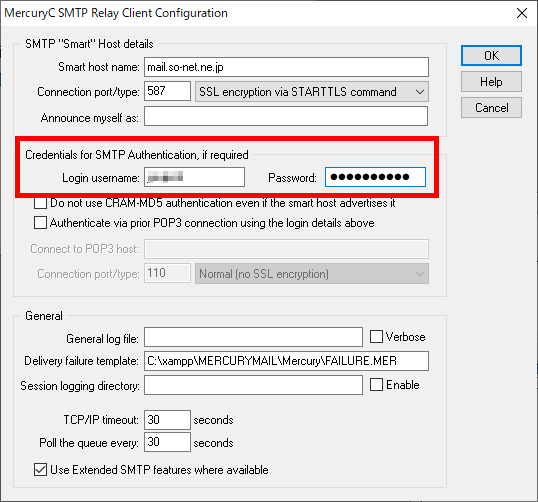Focus the Smart host name field
The width and height of the screenshot is (538, 502).
coord(286,67)
